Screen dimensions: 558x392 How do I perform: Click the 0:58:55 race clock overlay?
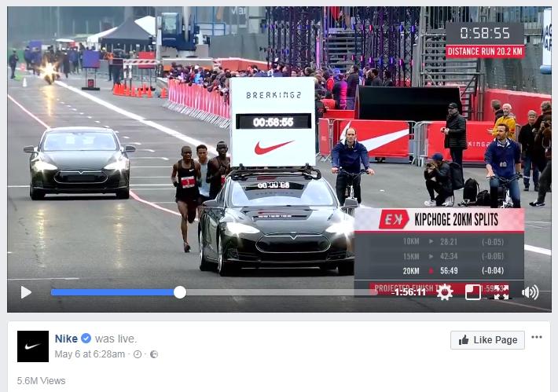[485, 34]
